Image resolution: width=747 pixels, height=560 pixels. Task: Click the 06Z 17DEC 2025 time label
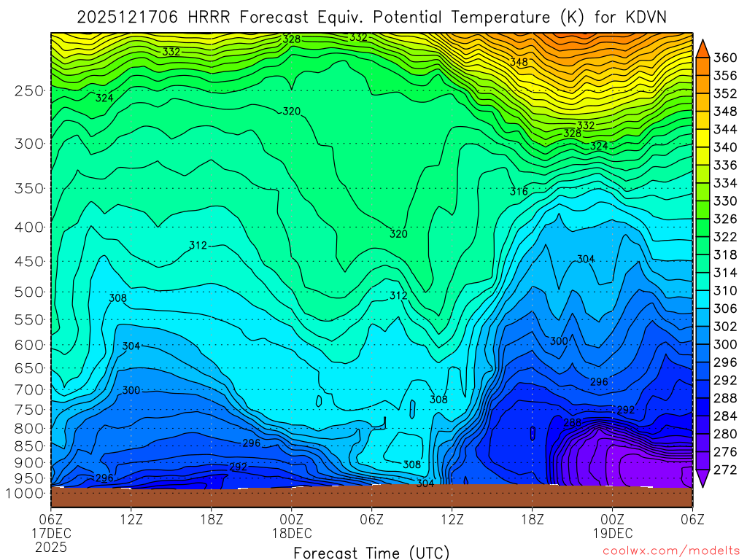point(51,533)
